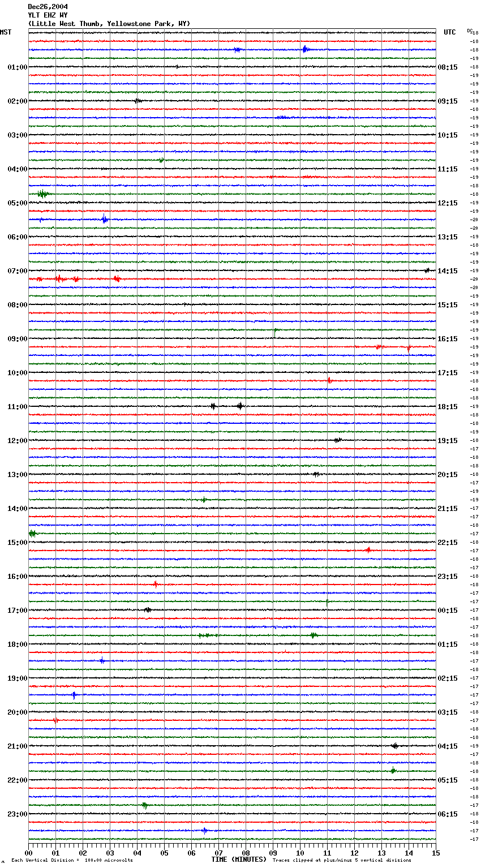The image size is (481, 868).
Task: Click minute 07 on the bottom axis
Action: pos(218,853)
